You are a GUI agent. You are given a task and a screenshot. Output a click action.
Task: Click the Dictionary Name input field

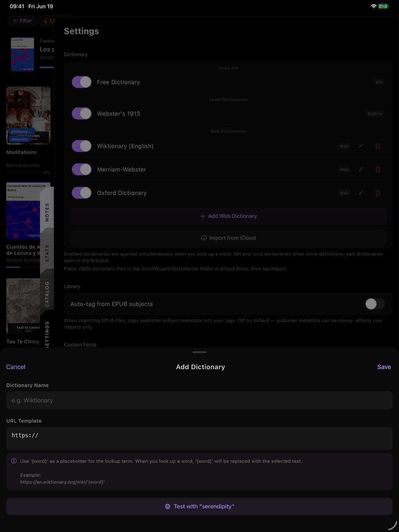pyautogui.click(x=199, y=400)
